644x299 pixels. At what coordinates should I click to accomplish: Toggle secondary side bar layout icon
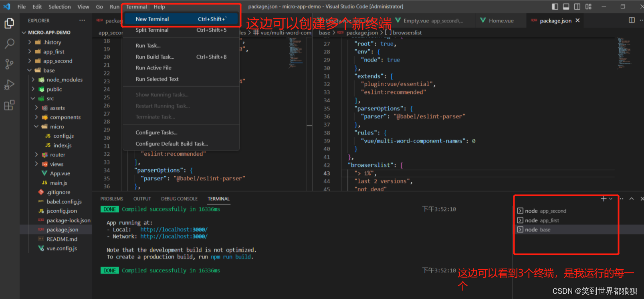pyautogui.click(x=577, y=6)
